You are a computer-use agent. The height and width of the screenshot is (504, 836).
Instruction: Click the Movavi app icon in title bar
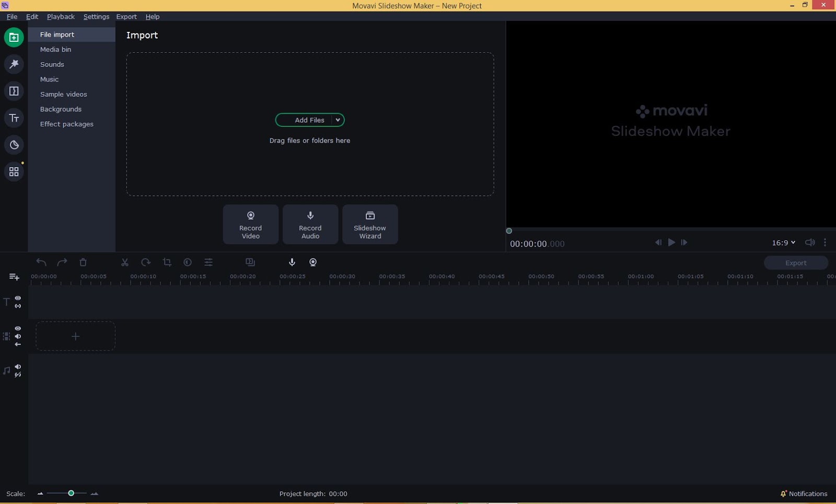coord(5,5)
